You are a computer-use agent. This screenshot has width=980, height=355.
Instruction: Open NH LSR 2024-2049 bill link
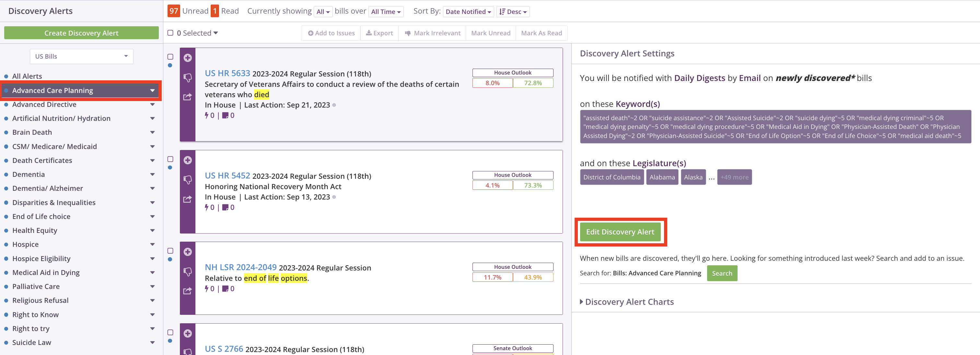coord(241,267)
